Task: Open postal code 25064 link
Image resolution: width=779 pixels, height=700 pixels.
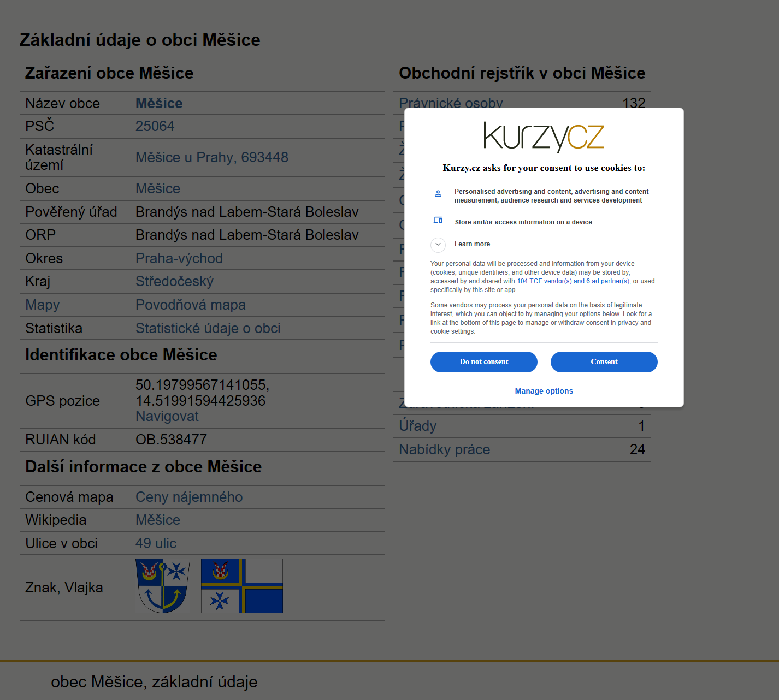Action: pos(155,126)
